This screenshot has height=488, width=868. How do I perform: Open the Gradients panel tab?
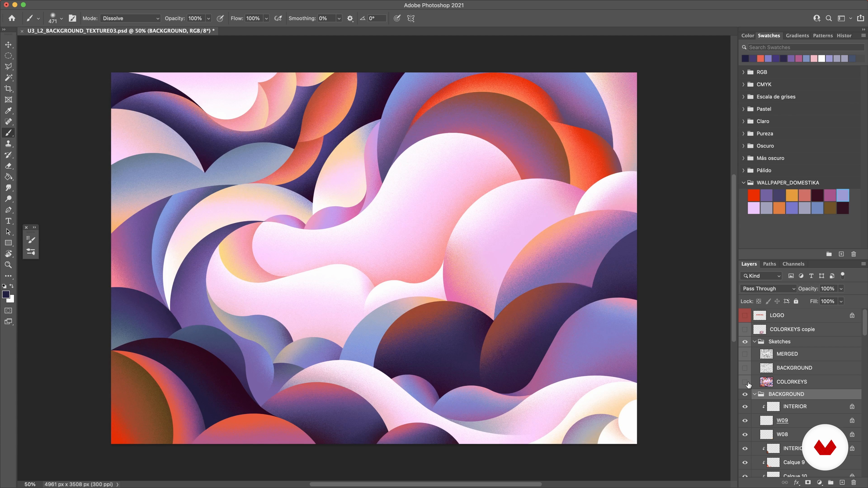coord(797,36)
